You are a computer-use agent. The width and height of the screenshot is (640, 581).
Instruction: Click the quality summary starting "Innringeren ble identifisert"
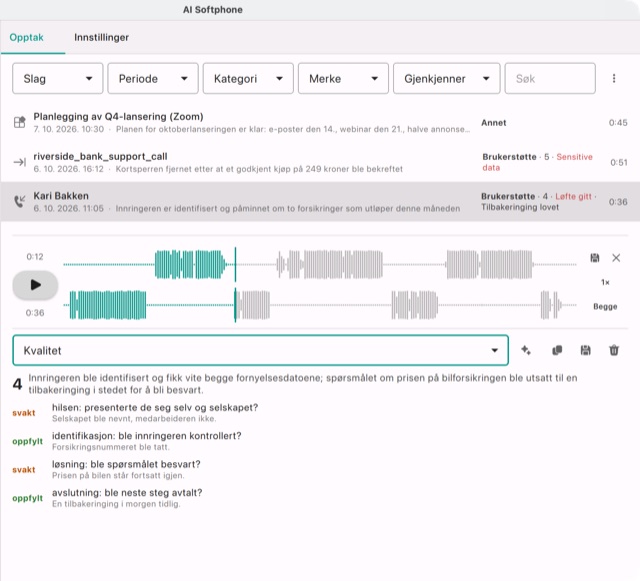coord(302,384)
